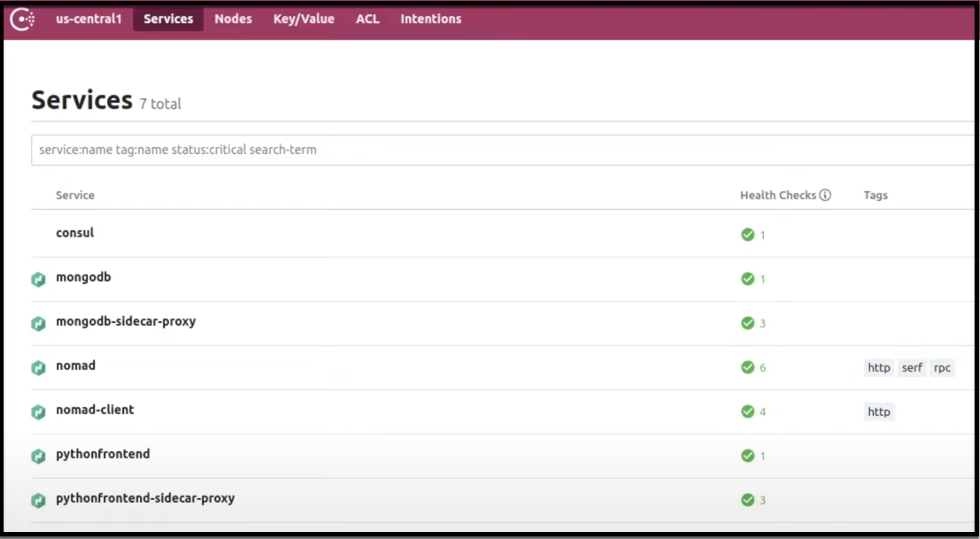Open the Intentions section

pyautogui.click(x=430, y=18)
